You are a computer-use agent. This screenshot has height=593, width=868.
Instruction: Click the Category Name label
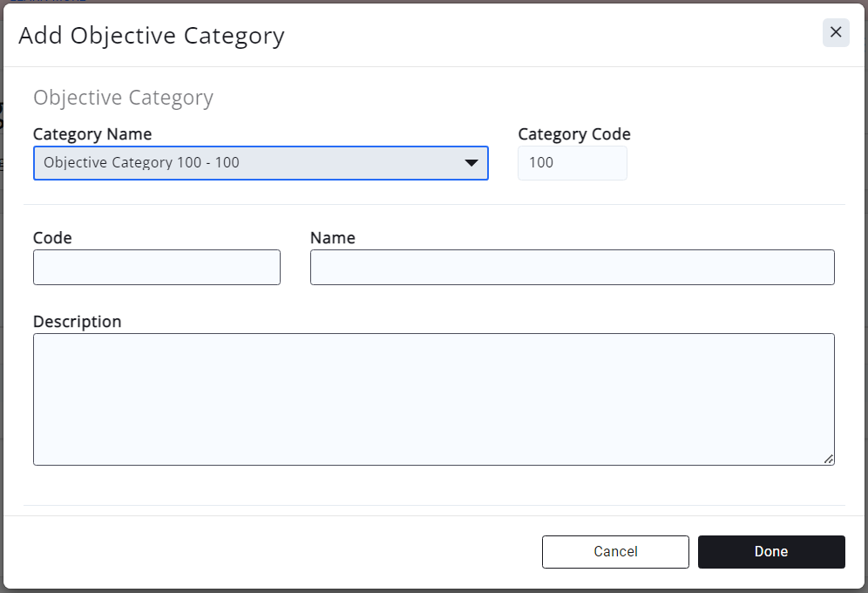pyautogui.click(x=92, y=134)
